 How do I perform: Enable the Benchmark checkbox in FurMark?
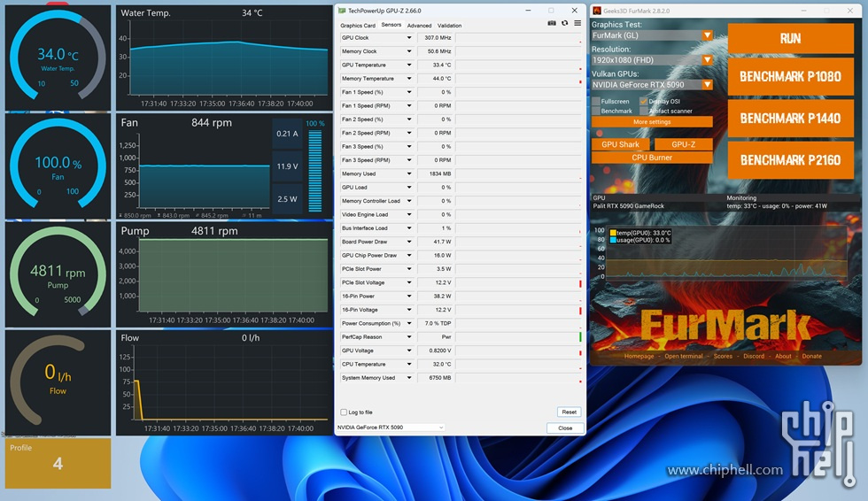[596, 111]
